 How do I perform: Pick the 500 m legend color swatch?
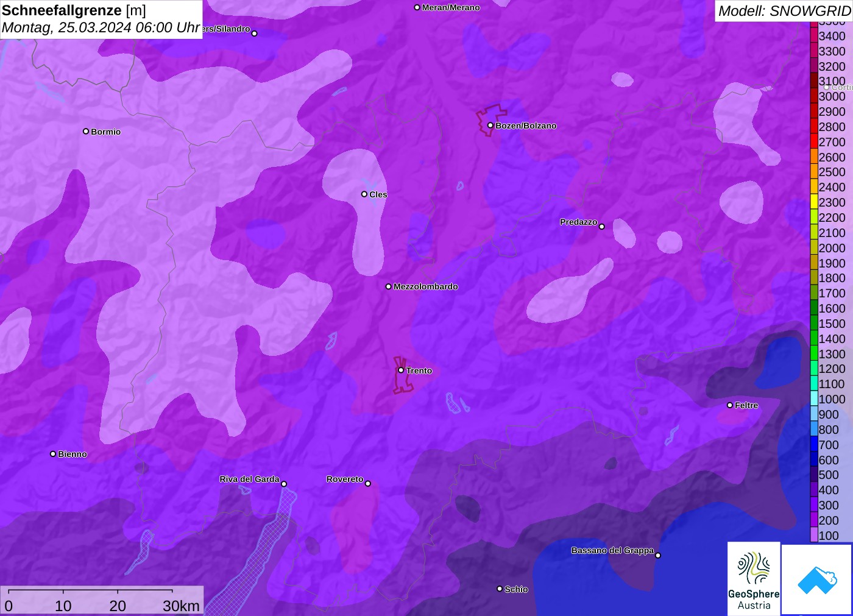coord(814,474)
